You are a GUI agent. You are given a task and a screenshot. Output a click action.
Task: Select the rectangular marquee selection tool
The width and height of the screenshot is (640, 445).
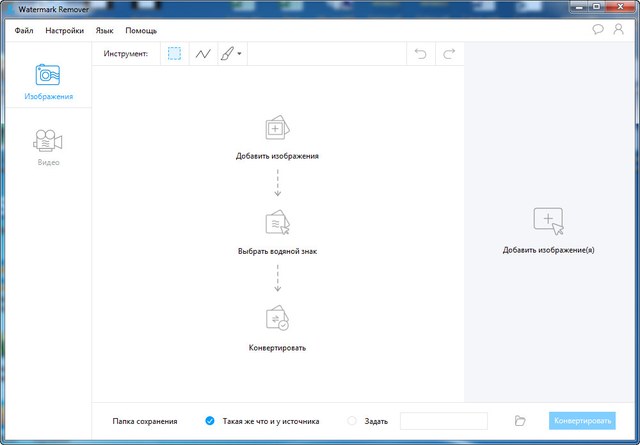[175, 54]
